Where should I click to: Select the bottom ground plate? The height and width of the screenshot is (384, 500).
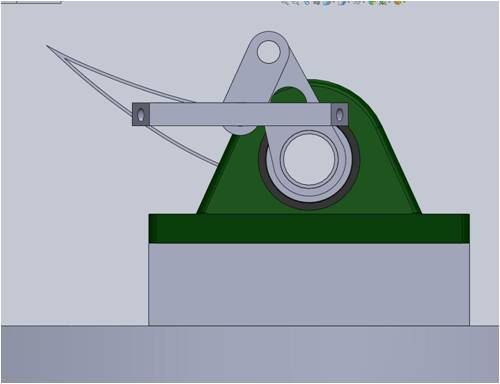click(250, 354)
